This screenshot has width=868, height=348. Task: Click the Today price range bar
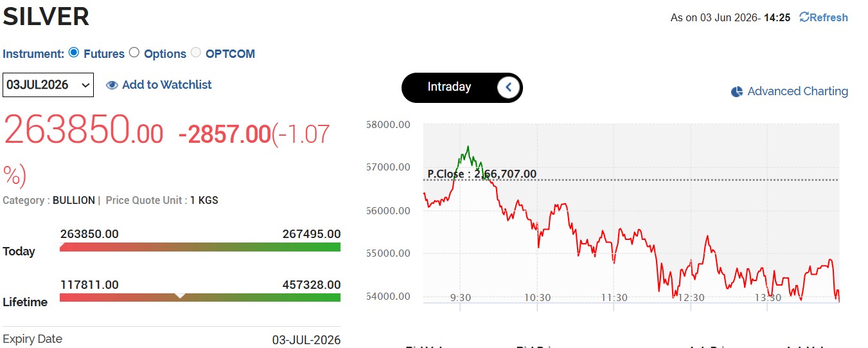[x=200, y=247]
